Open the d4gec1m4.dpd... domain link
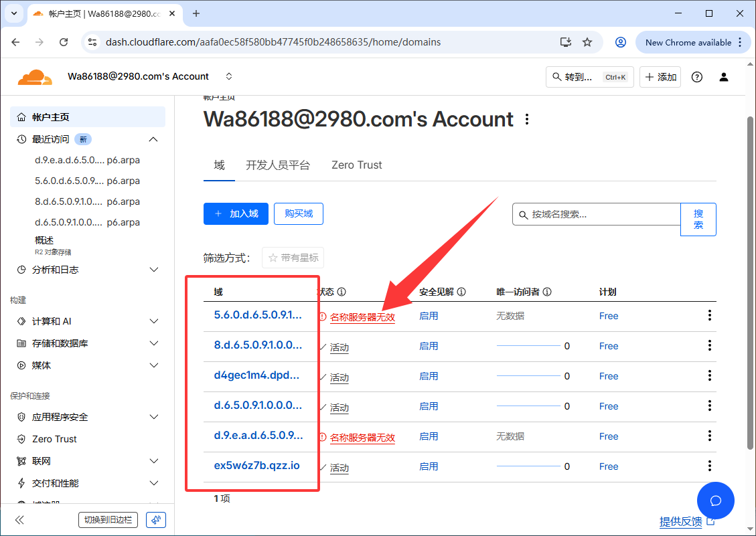The height and width of the screenshot is (536, 756). coord(256,375)
